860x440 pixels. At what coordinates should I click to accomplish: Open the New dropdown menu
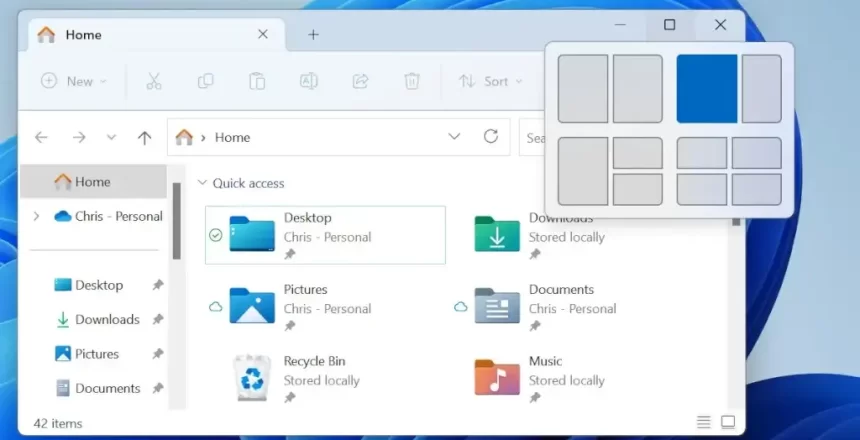click(x=74, y=81)
